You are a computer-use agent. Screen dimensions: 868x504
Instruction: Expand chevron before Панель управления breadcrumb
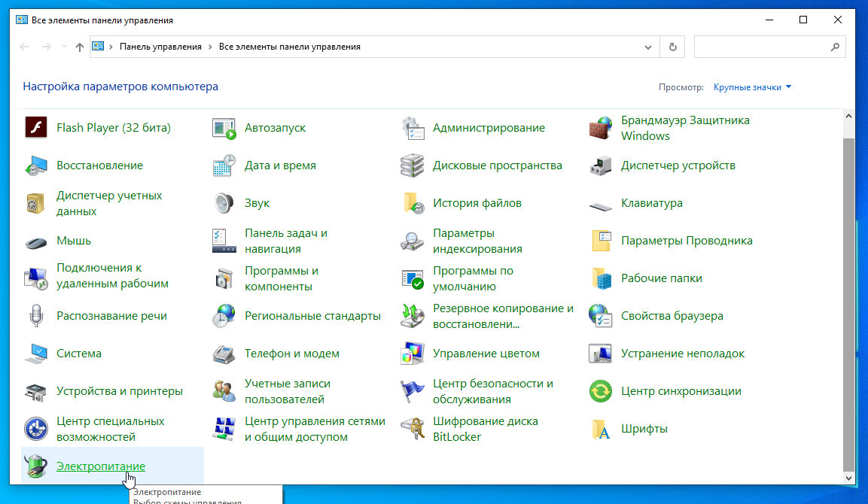pyautogui.click(x=111, y=47)
